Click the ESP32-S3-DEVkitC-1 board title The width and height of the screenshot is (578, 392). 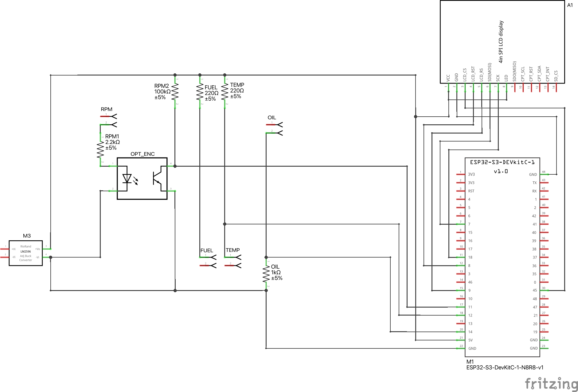pos(502,162)
